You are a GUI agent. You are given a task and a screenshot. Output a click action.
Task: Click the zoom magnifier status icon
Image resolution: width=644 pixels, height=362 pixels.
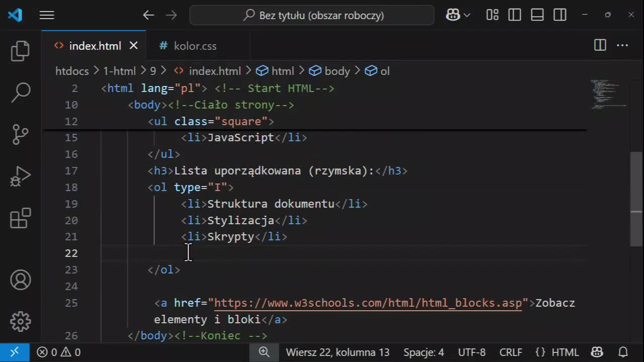click(x=264, y=352)
